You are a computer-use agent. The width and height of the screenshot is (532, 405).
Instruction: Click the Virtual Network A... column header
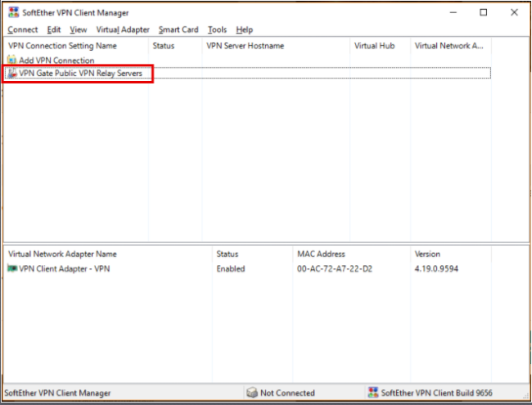coord(451,46)
